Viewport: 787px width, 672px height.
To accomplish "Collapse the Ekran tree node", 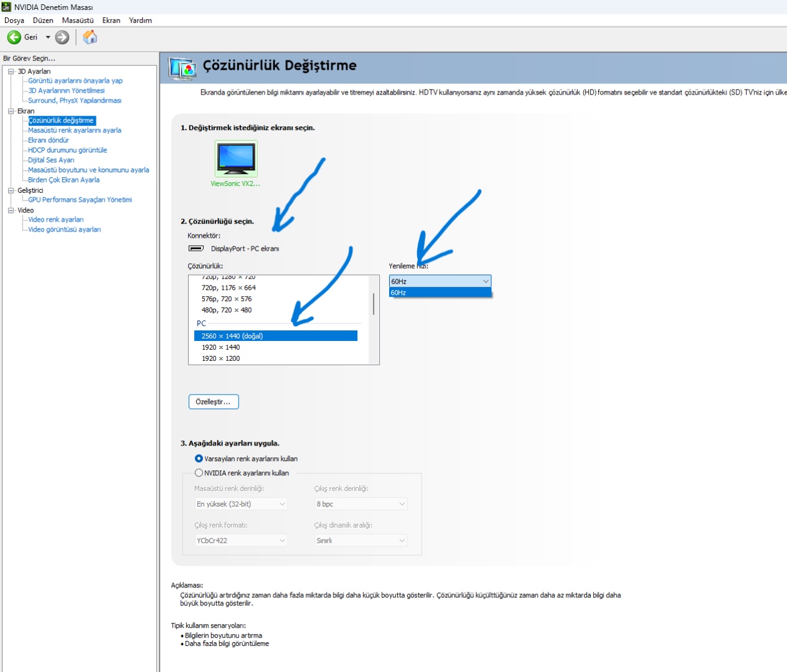I will pos(11,111).
